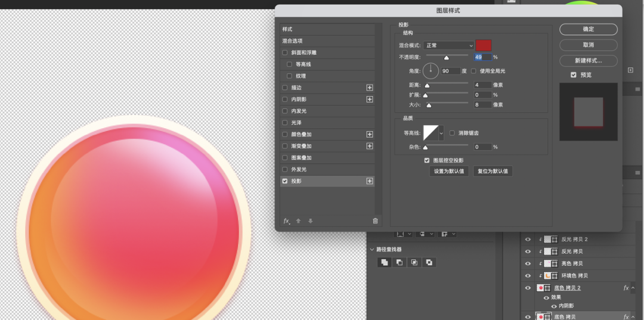644x320 pixels.
Task: Uncheck the 预览 checkbox
Action: pyautogui.click(x=574, y=75)
